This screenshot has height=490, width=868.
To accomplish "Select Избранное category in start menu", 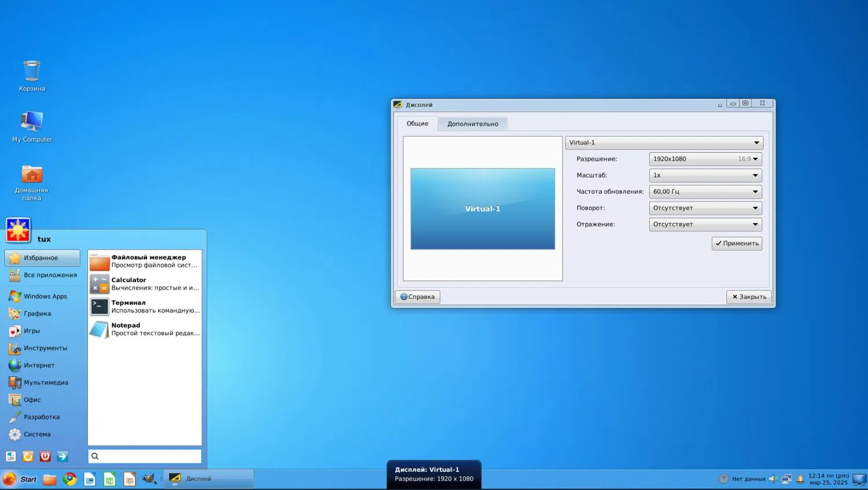I will (42, 258).
